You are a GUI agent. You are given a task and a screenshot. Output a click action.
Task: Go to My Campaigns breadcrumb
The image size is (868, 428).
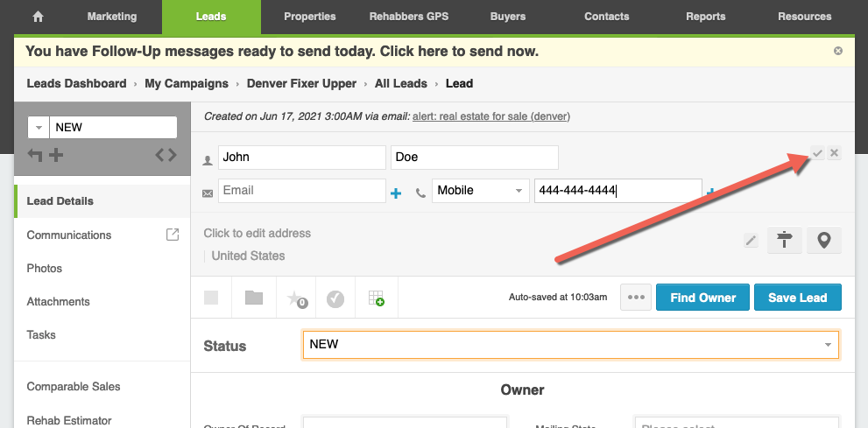(x=187, y=83)
